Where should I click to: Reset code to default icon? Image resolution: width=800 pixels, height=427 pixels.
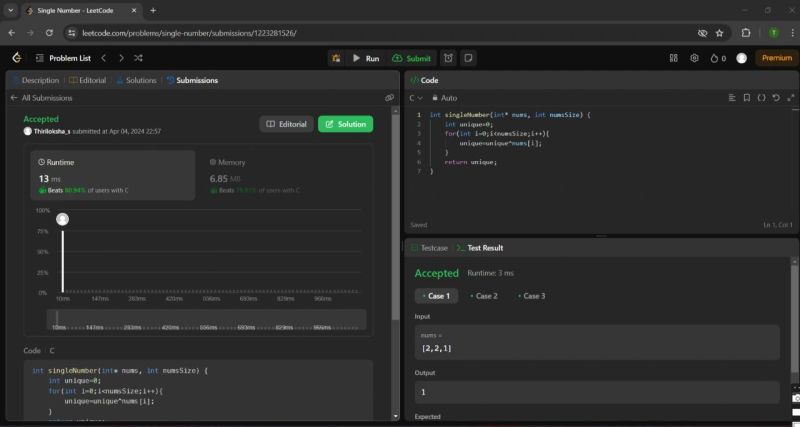pyautogui.click(x=776, y=98)
